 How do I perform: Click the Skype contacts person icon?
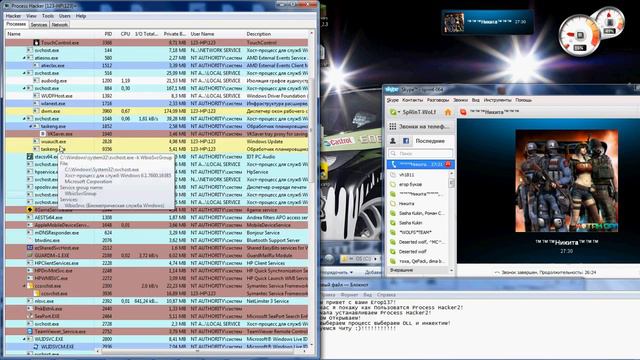pos(393,141)
